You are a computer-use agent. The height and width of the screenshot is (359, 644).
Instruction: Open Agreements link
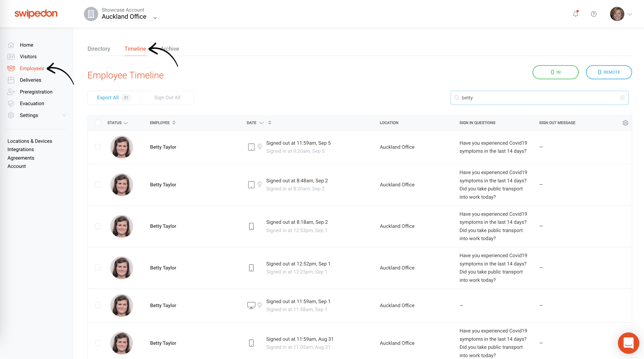21,158
